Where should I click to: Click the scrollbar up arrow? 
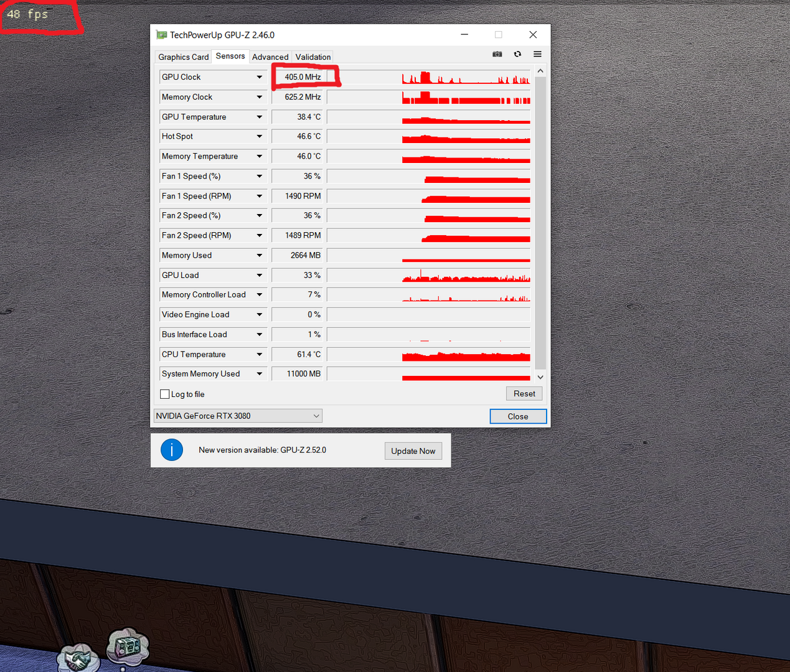tap(540, 71)
